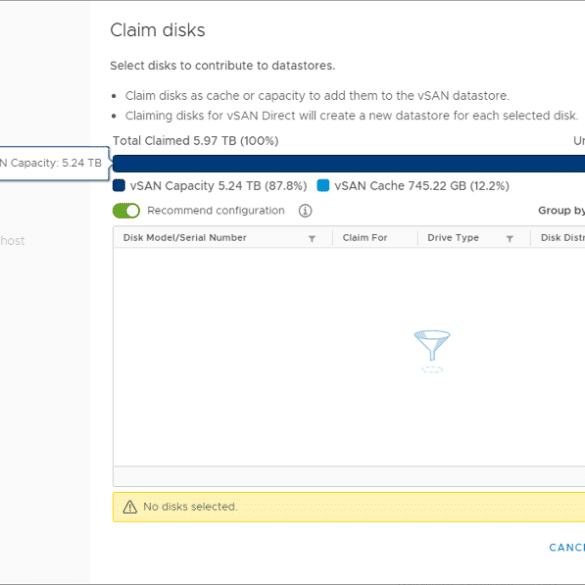The height and width of the screenshot is (585, 585).
Task: Click the info icon beside Recommend configuration
Action: pyautogui.click(x=305, y=211)
